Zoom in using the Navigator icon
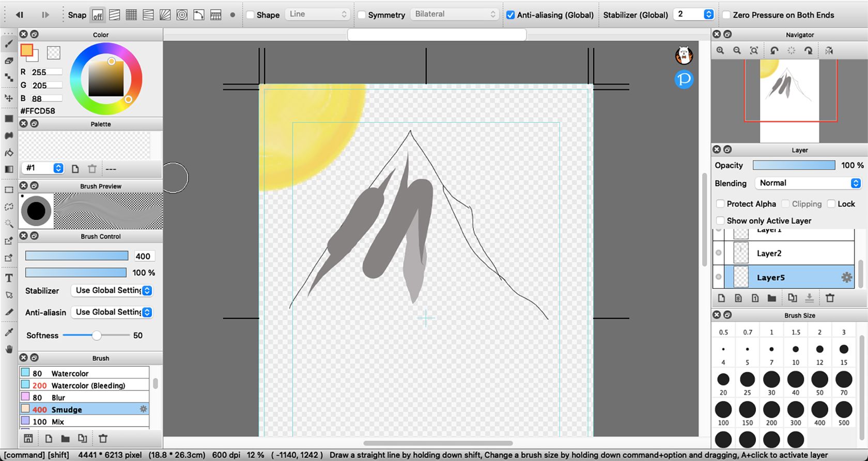This screenshot has height=461, width=868. pos(720,51)
